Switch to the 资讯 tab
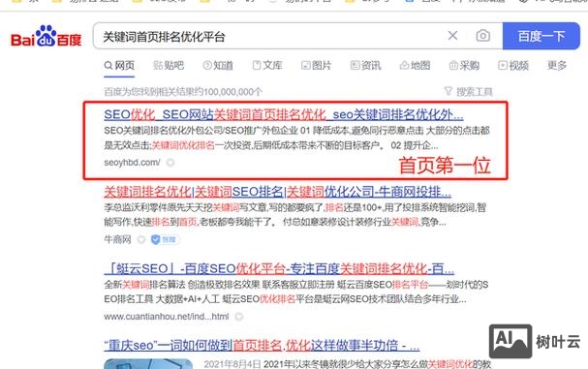 tap(365, 66)
